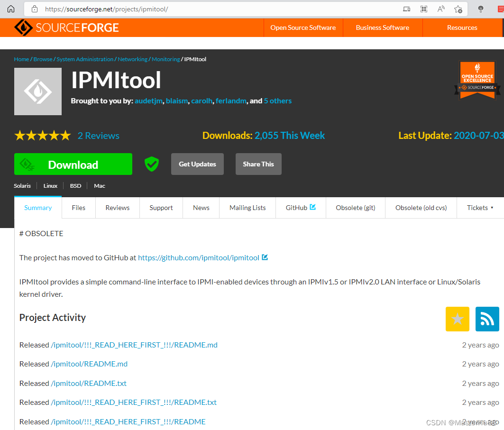Click the lightbulb icon in browser toolbar

click(481, 9)
